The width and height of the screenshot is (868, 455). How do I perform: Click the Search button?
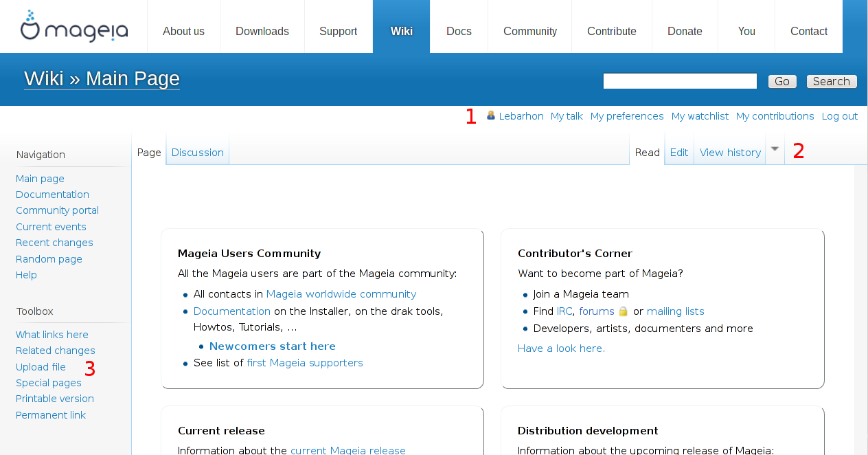click(832, 81)
